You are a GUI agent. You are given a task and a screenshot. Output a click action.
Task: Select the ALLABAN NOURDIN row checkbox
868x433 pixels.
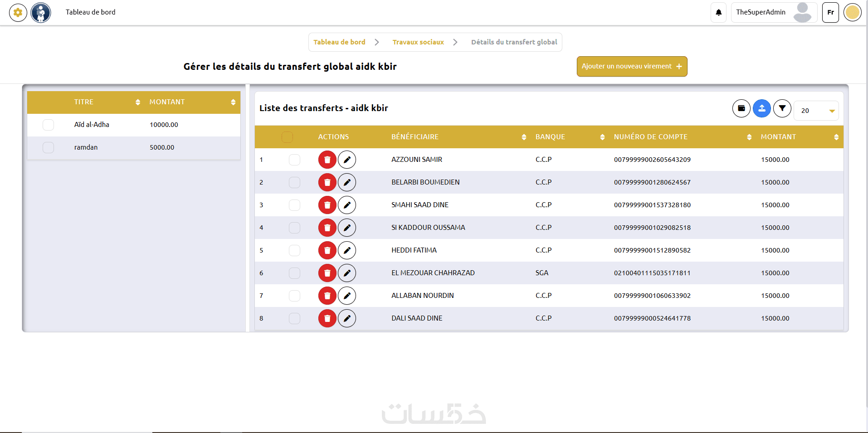tap(295, 296)
